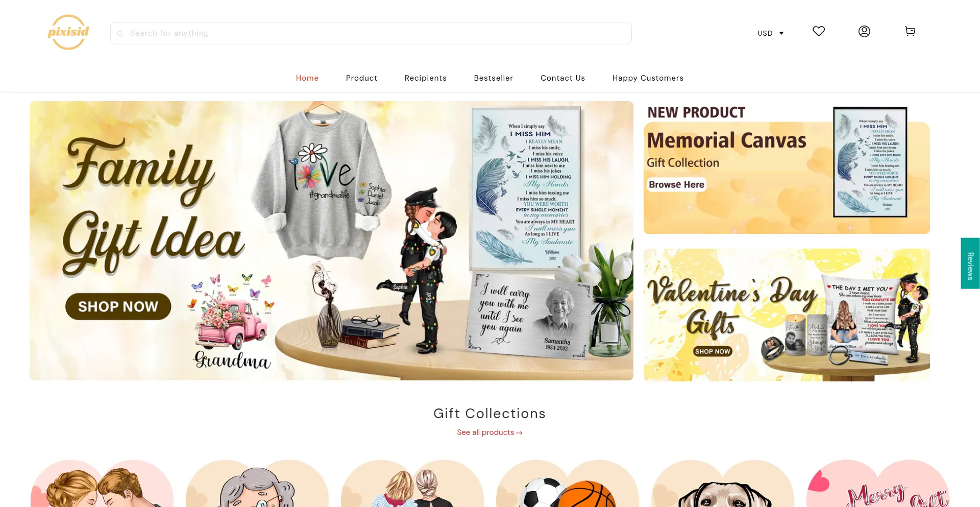Focus the Search for anything field
Screen dimensions: 980x507
(371, 33)
